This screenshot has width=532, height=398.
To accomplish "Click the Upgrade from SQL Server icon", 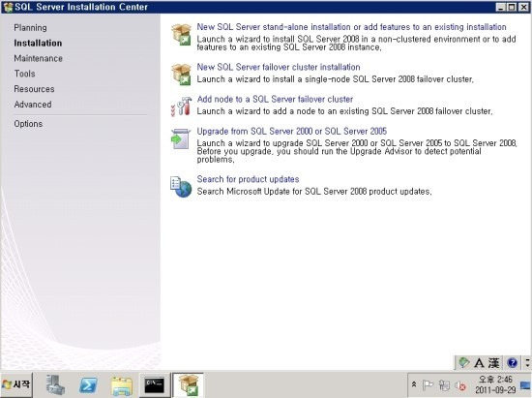I will pos(181,138).
